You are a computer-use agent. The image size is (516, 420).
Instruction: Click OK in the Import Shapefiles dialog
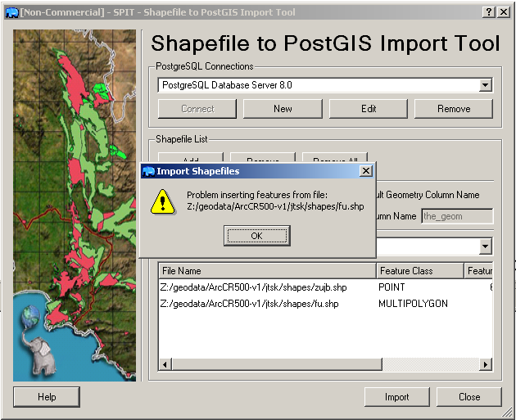[256, 236]
